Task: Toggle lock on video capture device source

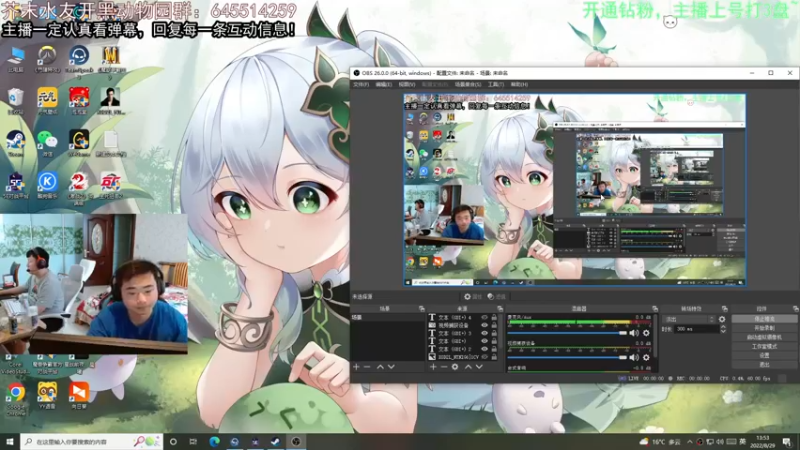Action: point(494,325)
